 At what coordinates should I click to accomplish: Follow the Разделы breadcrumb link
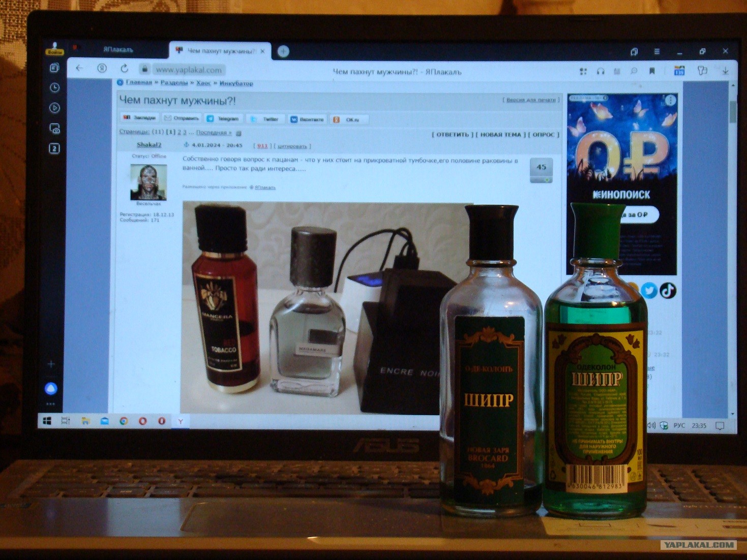click(174, 83)
